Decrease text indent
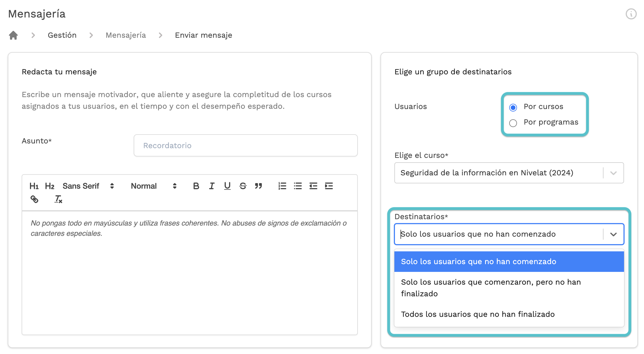Image resolution: width=644 pixels, height=354 pixels. [x=313, y=186]
